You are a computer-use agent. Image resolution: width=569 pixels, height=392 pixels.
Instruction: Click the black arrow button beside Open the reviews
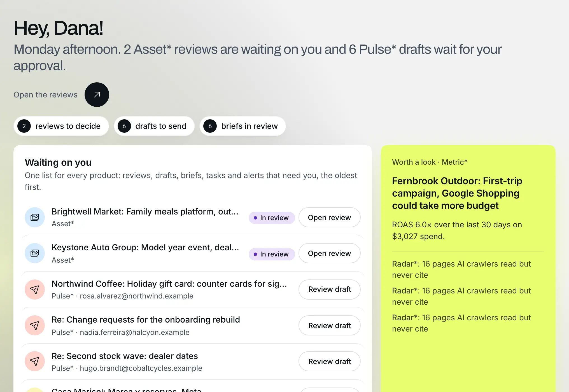click(x=97, y=95)
